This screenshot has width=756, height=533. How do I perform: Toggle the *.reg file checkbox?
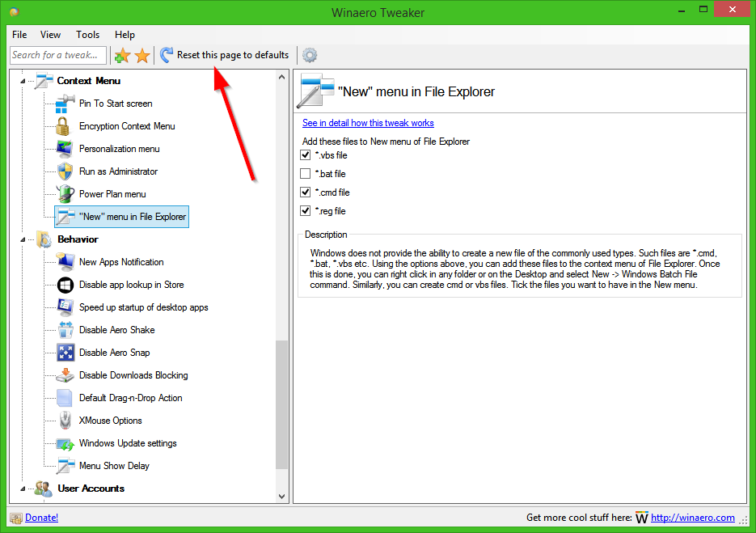pyautogui.click(x=305, y=210)
